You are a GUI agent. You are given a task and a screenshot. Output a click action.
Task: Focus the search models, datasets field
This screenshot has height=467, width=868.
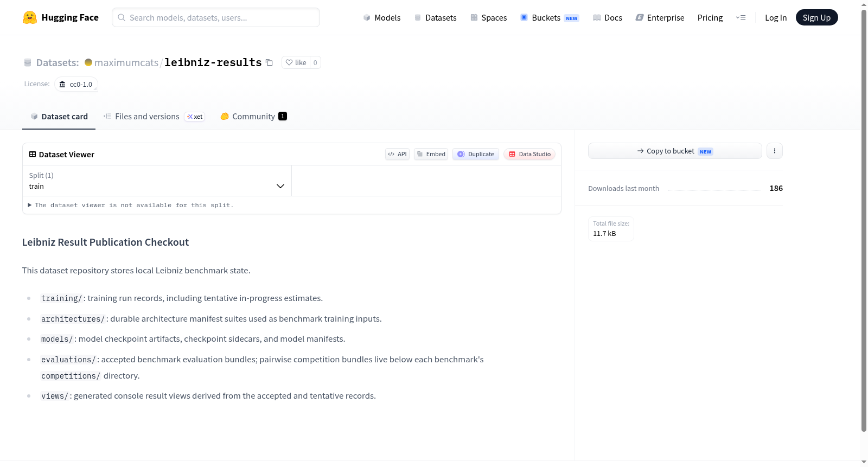coord(216,17)
